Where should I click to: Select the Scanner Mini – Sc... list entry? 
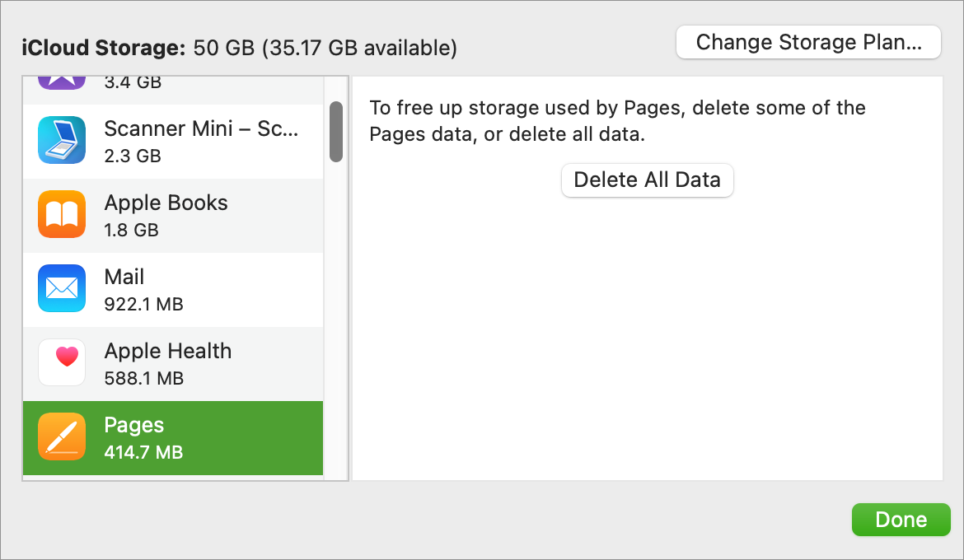[x=173, y=142]
